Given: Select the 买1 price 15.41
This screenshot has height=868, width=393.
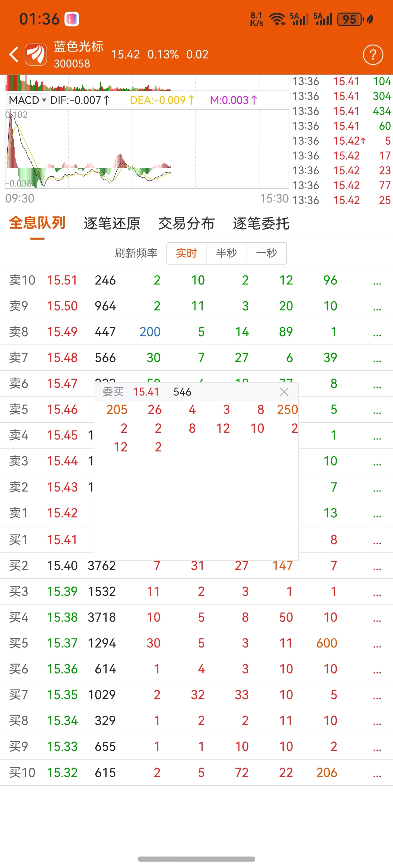Looking at the screenshot, I should click(x=62, y=540).
